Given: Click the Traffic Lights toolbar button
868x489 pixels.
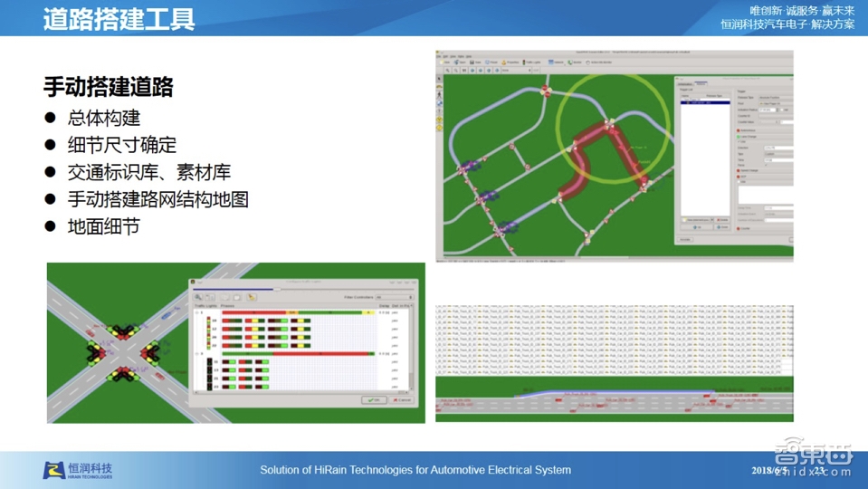Looking at the screenshot, I should [531, 62].
